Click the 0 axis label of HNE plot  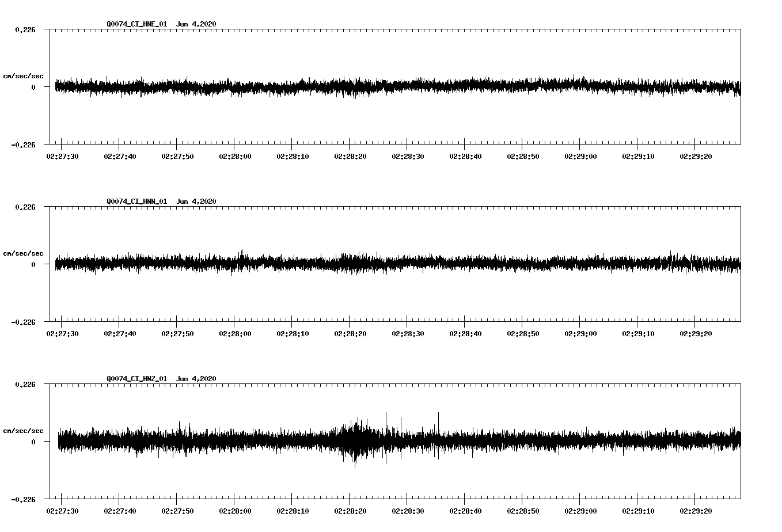click(x=33, y=87)
